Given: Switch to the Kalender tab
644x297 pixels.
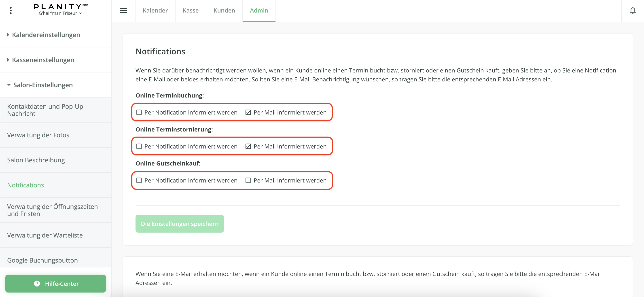Looking at the screenshot, I should click(155, 11).
